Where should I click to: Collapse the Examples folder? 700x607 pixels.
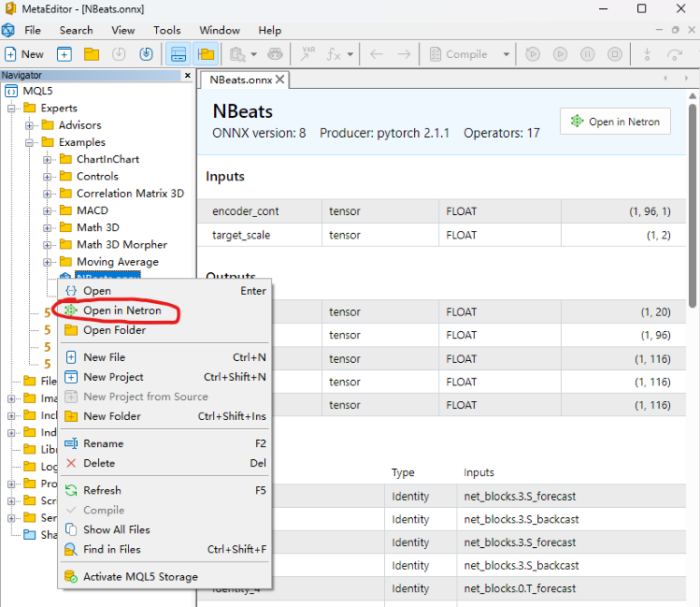click(30, 143)
